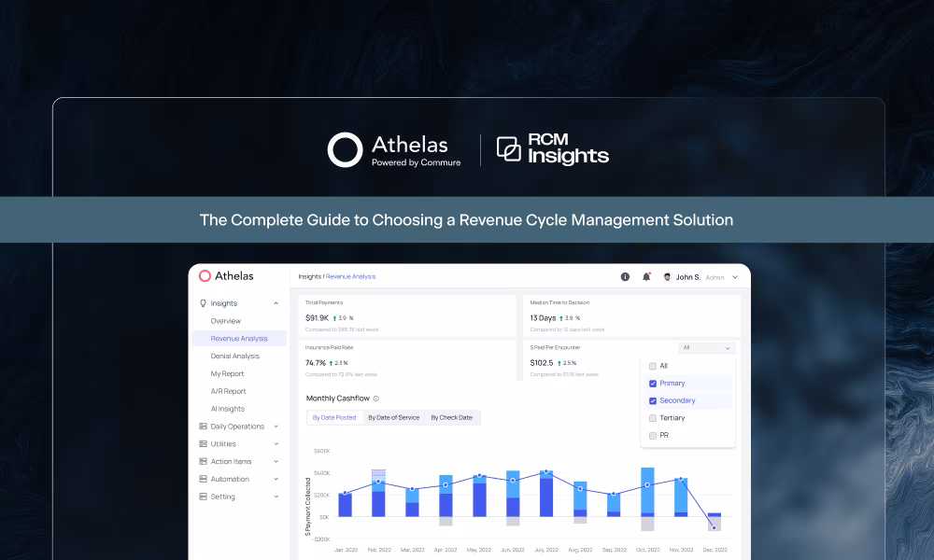Click Insights breadcrumb link
Viewport: 934px width, 560px height.
point(309,276)
